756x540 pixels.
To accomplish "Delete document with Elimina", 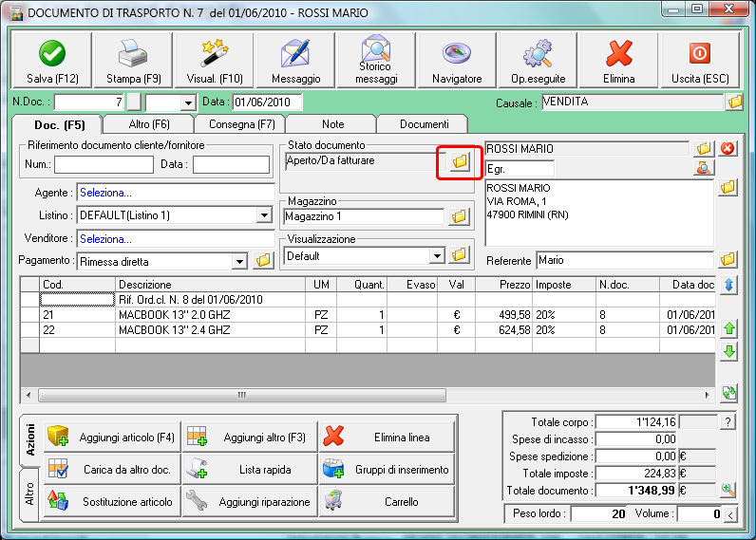I will coord(618,61).
